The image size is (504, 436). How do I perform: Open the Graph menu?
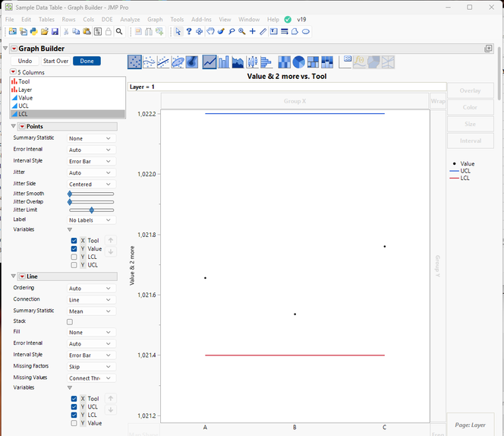155,19
